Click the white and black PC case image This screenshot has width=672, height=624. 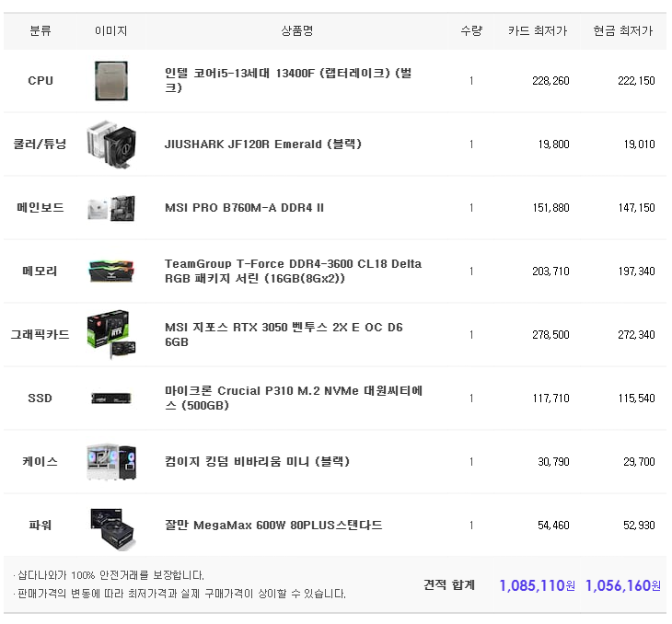[111, 462]
